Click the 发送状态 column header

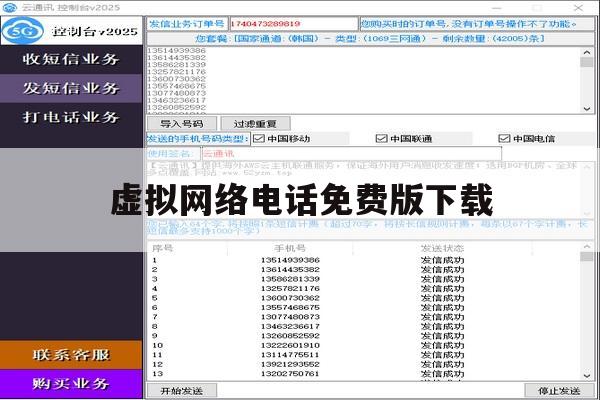pos(442,248)
